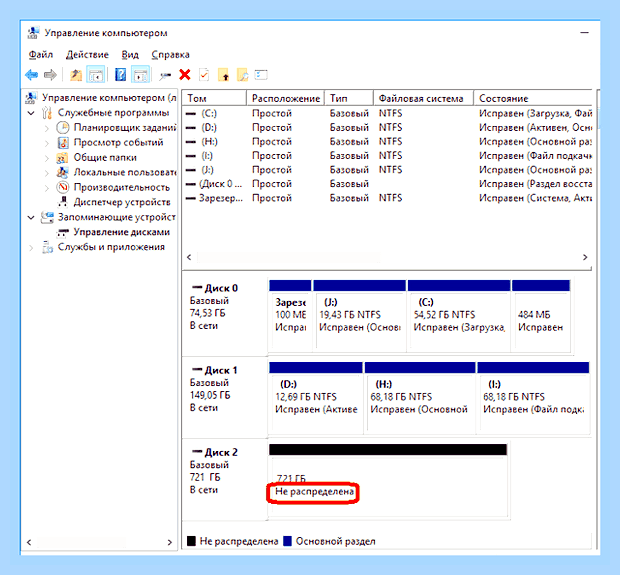Open the Справка menu
Viewport: 620px width, 575px height.
[170, 55]
